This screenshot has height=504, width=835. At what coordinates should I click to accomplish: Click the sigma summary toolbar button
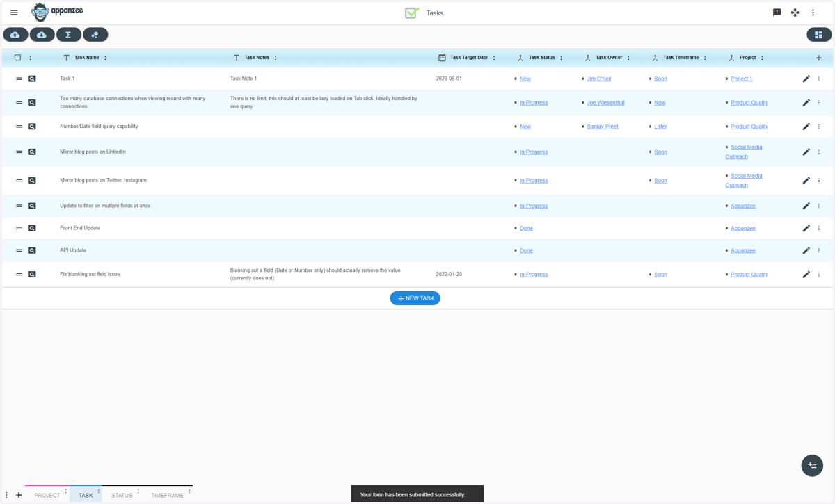point(68,35)
